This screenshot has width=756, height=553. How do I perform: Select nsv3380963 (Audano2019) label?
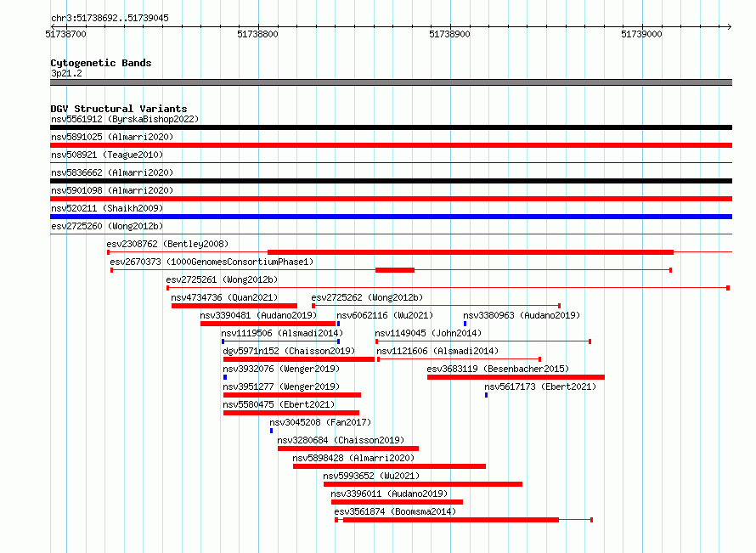522,315
